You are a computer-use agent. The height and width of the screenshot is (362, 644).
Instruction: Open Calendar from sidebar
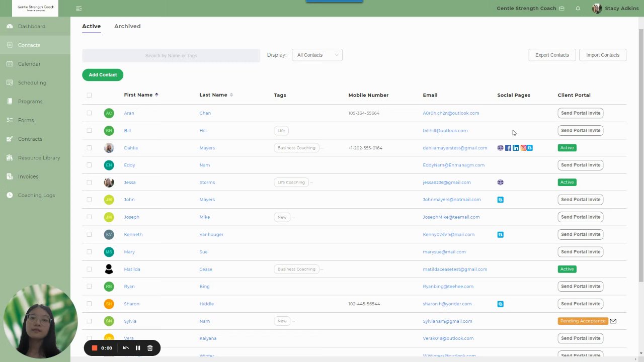pyautogui.click(x=29, y=64)
